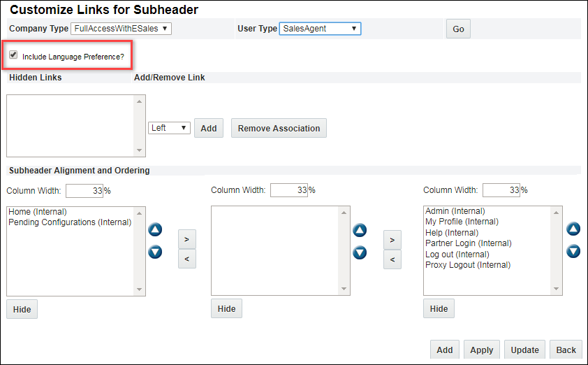The height and width of the screenshot is (365, 588).
Task: Move down arrow beside the middle column list
Action: (x=360, y=252)
